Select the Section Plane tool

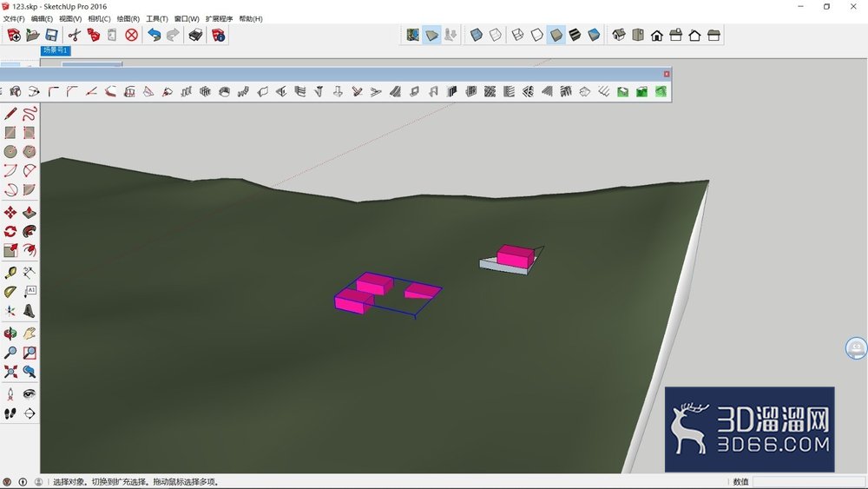click(x=30, y=413)
